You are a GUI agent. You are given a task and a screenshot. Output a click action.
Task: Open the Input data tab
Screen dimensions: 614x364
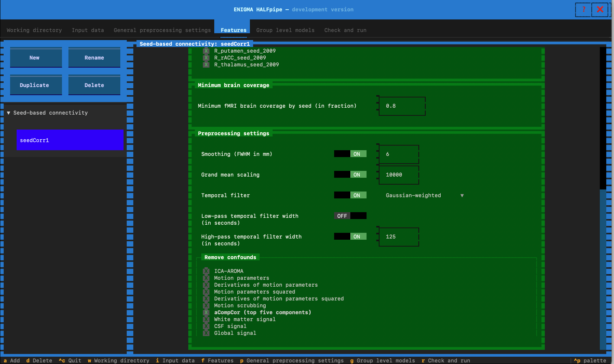[x=88, y=30]
